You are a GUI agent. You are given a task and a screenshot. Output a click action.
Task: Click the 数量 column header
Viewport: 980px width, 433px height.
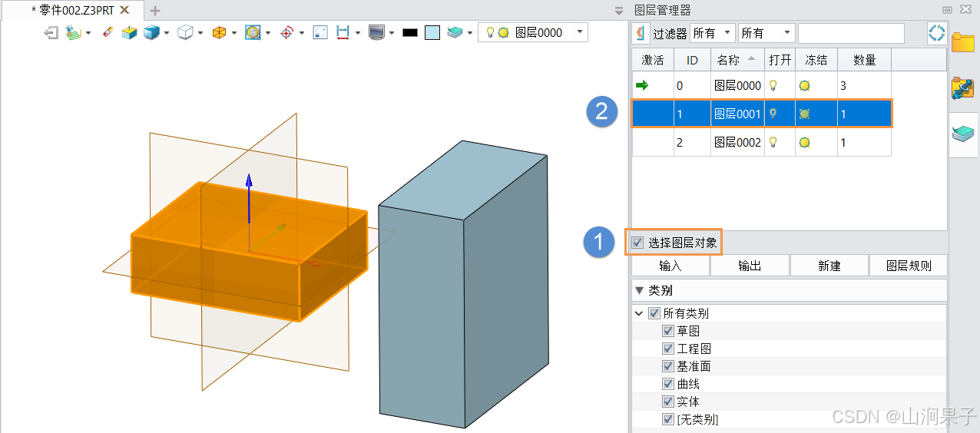tap(864, 60)
